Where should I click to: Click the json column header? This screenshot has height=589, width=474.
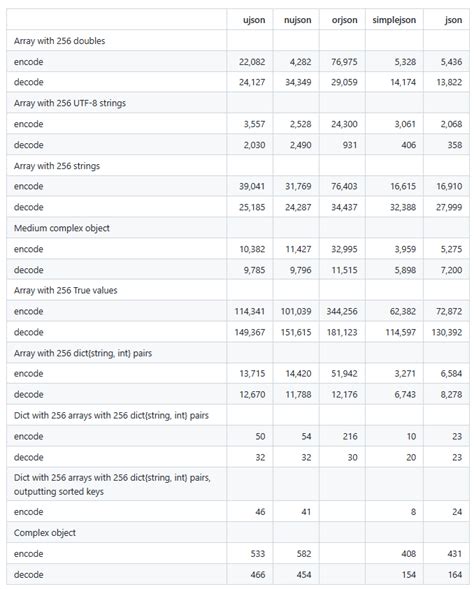[x=454, y=20]
